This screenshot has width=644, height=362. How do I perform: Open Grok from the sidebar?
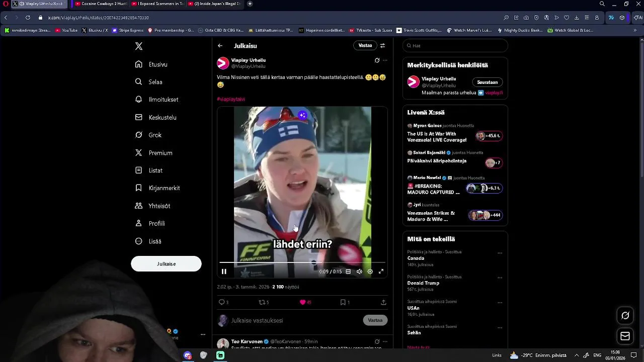(x=148, y=135)
